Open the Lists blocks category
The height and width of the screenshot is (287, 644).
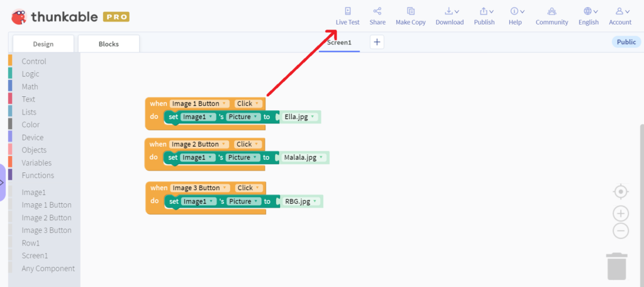pyautogui.click(x=29, y=112)
